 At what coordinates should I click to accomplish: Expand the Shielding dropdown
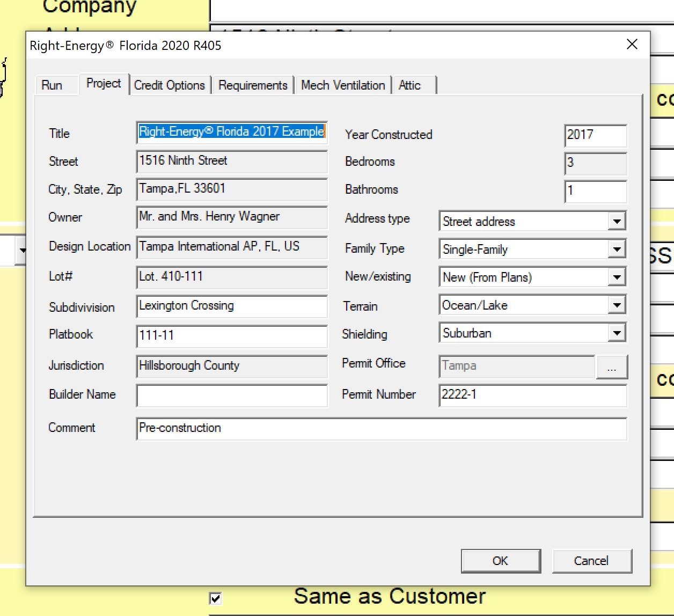[617, 333]
